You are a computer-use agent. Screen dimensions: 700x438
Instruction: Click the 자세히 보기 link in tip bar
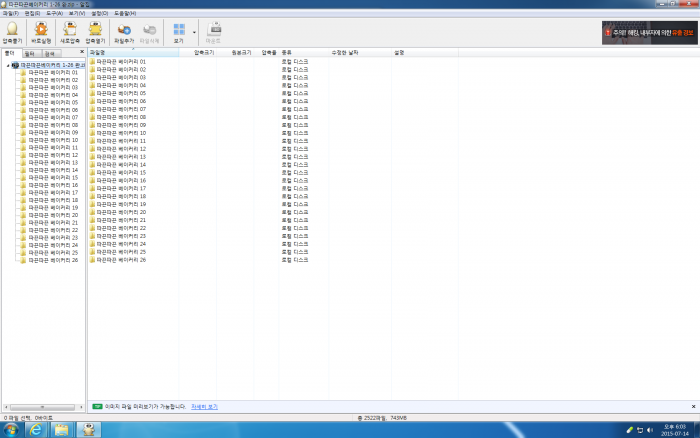[205, 407]
